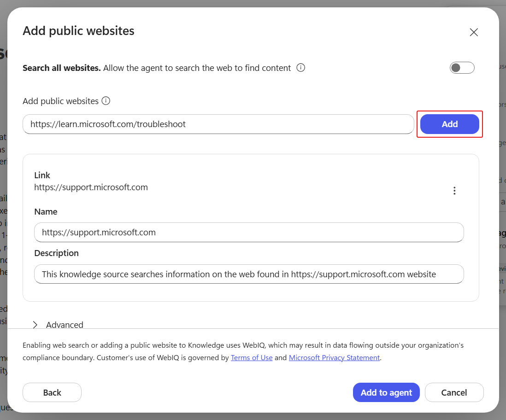Click the Back button
Screen dimensions: 506x420
[x=52, y=392]
